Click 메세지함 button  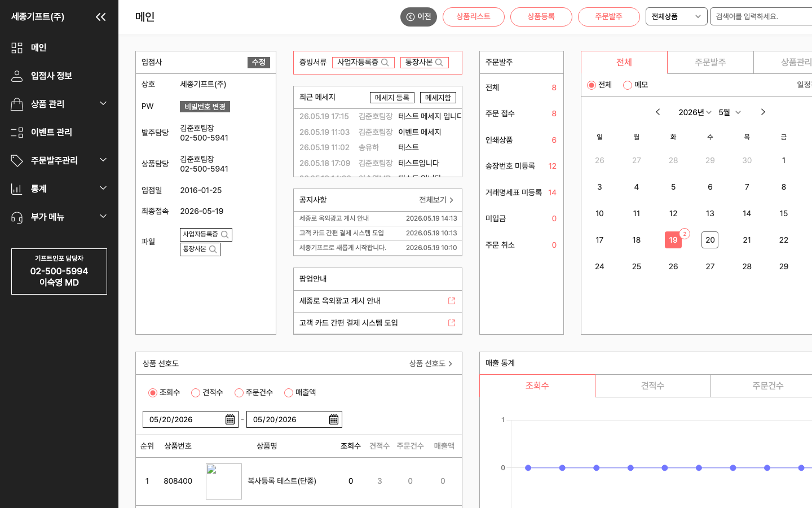438,98
